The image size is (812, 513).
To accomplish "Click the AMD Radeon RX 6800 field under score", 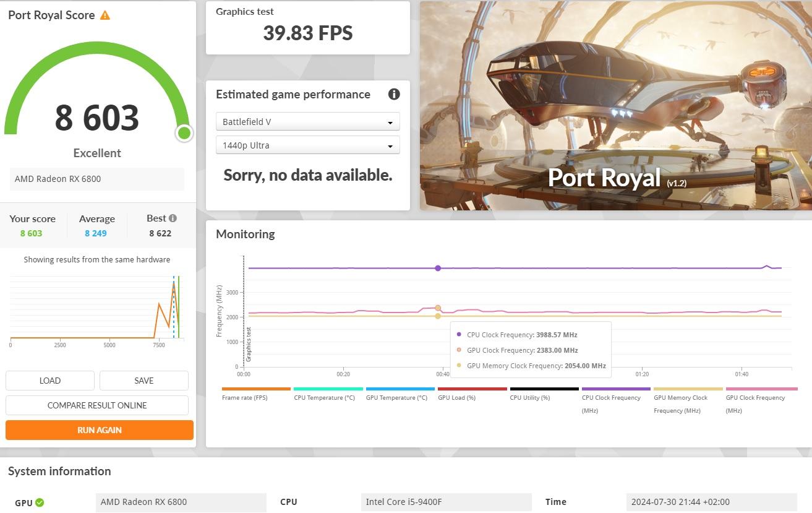I will click(x=97, y=179).
